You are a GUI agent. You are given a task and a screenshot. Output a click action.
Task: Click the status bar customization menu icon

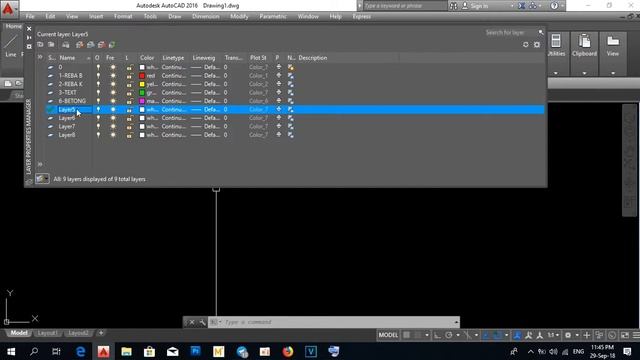pos(636,335)
